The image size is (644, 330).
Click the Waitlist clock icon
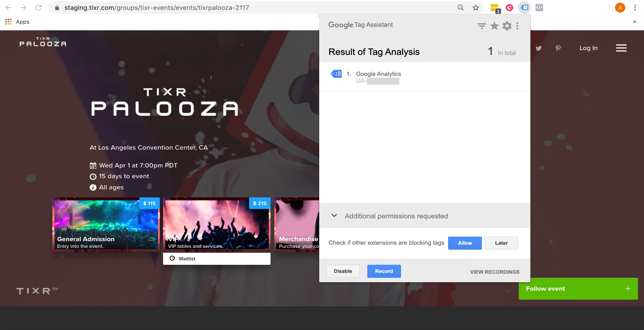(172, 258)
